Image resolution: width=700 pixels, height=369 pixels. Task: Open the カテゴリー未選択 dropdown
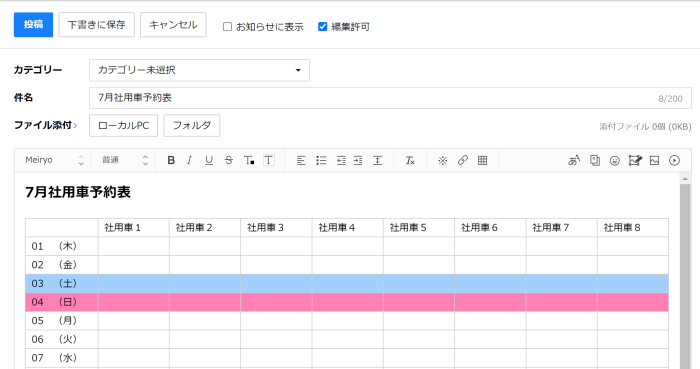click(x=199, y=70)
